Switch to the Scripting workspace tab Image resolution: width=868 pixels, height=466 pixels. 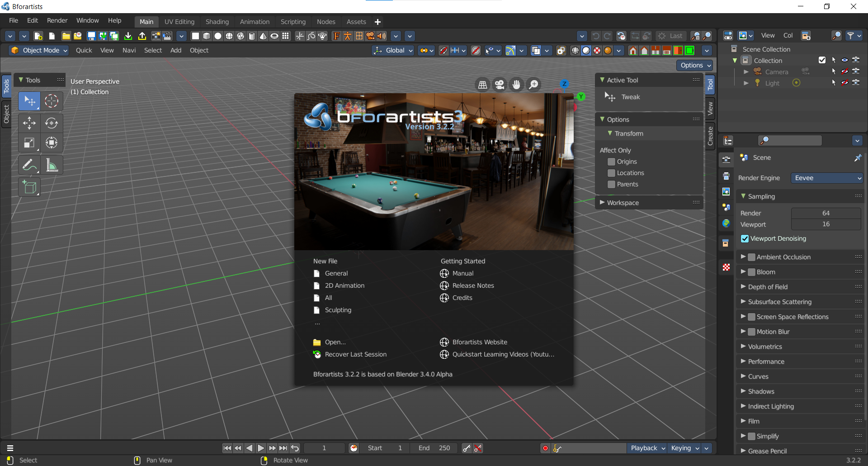[x=293, y=22]
